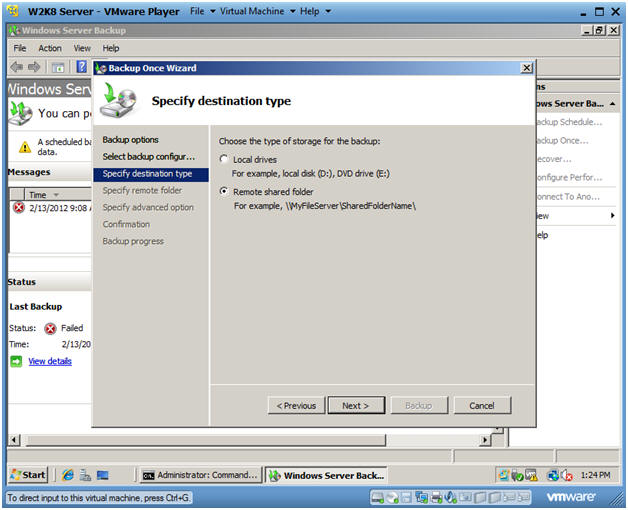628x510 pixels.
Task: Select the Remote shared folder option
Action: pos(224,192)
